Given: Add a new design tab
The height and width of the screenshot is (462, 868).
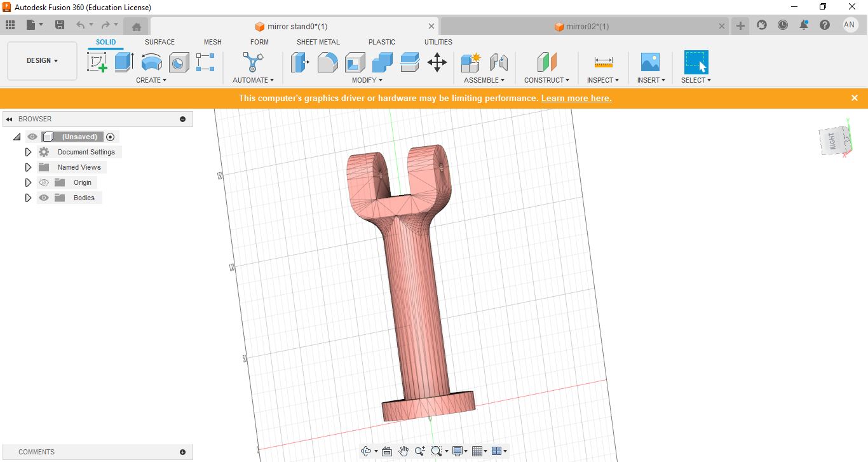Looking at the screenshot, I should (x=740, y=25).
